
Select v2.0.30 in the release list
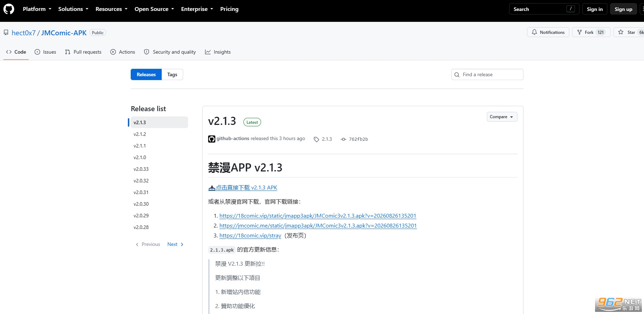159,204
